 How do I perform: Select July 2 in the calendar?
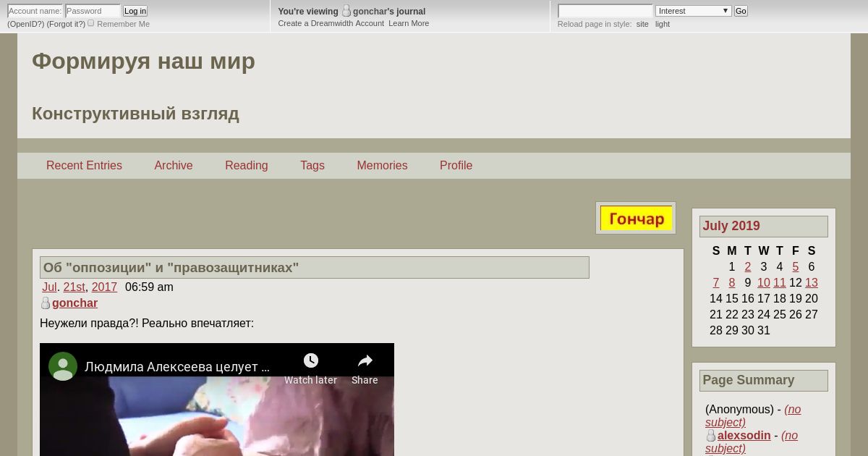coord(748,267)
